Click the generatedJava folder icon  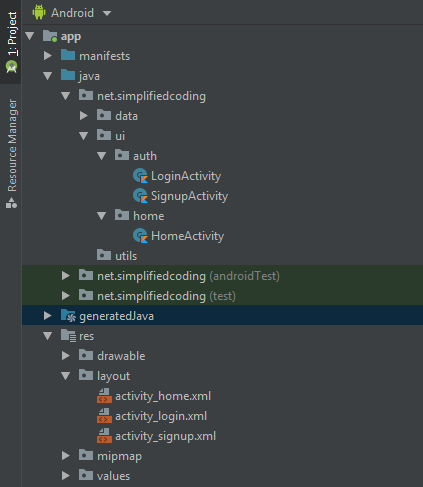[x=69, y=316]
